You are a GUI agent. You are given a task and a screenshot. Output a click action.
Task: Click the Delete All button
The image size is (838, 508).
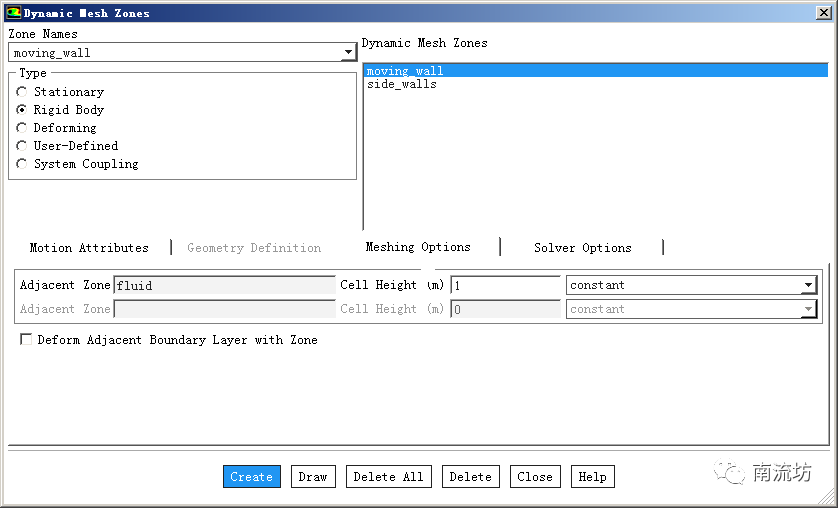389,476
